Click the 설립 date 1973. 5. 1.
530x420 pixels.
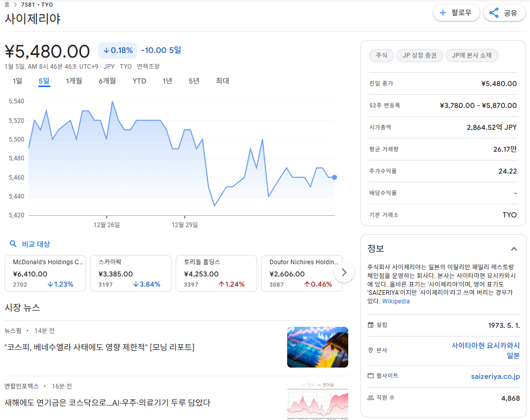click(x=504, y=325)
